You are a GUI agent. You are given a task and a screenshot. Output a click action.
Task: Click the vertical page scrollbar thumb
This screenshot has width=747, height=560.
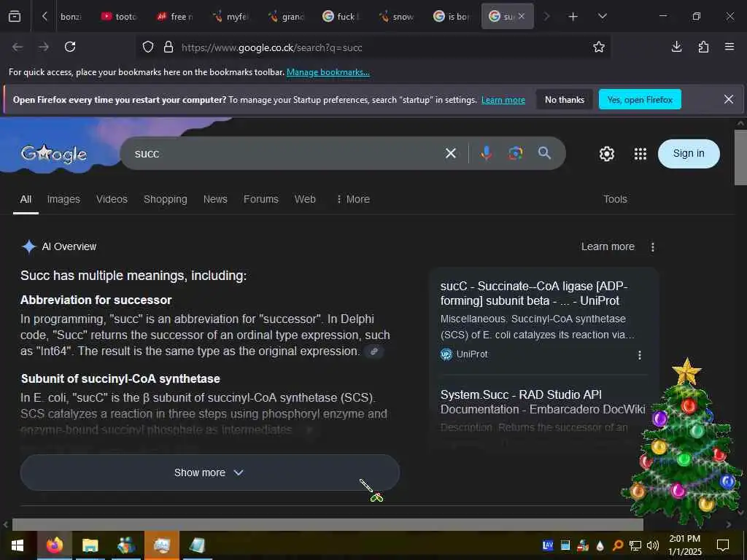coord(740,157)
